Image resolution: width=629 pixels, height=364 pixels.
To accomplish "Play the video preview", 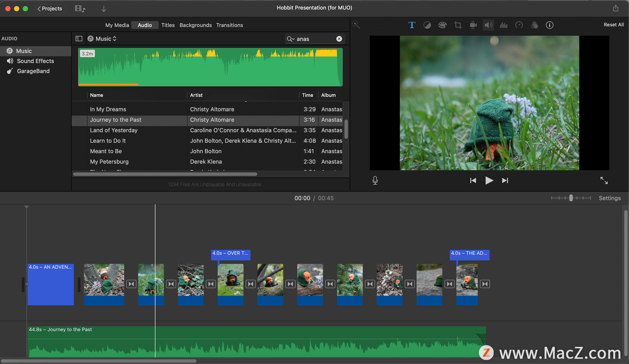I will pyautogui.click(x=489, y=181).
